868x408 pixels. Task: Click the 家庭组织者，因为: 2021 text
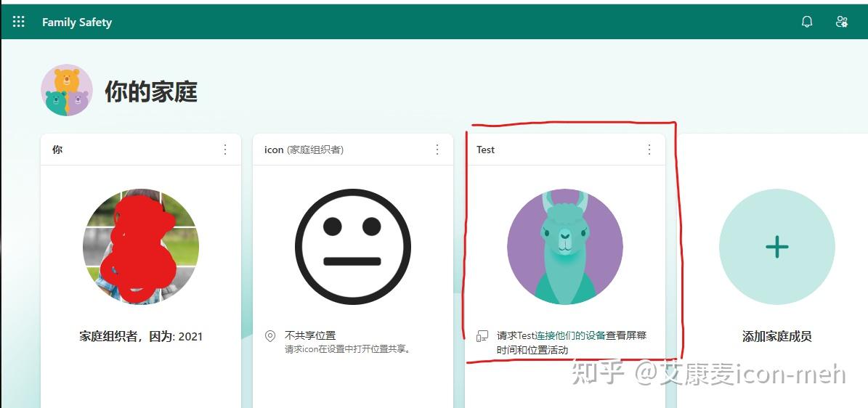click(141, 336)
